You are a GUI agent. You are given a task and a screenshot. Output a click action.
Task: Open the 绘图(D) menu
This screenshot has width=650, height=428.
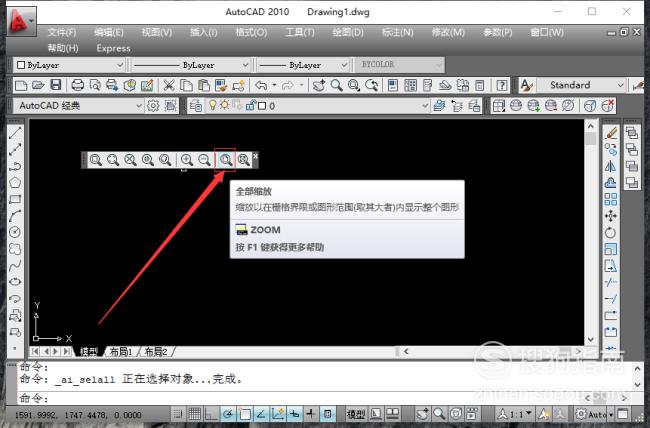pyautogui.click(x=347, y=32)
